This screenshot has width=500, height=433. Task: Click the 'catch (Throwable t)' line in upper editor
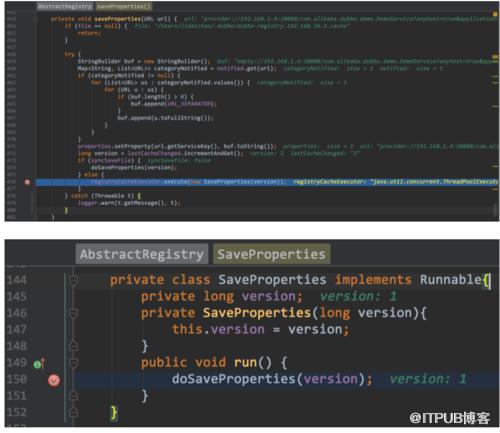coord(103,196)
